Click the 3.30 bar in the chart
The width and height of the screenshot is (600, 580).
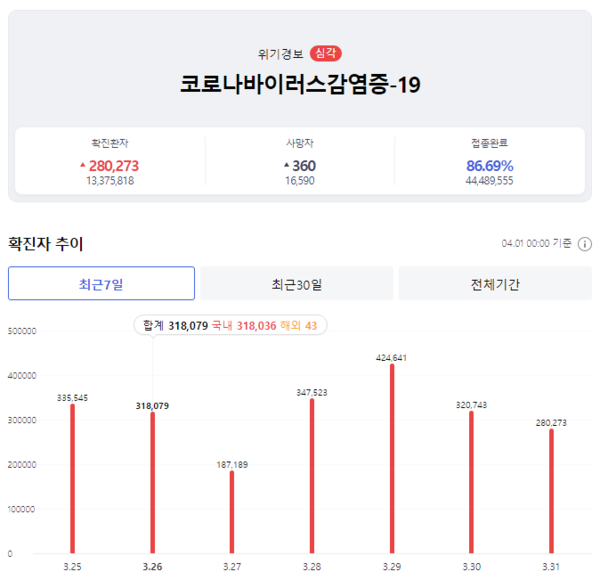(471, 482)
